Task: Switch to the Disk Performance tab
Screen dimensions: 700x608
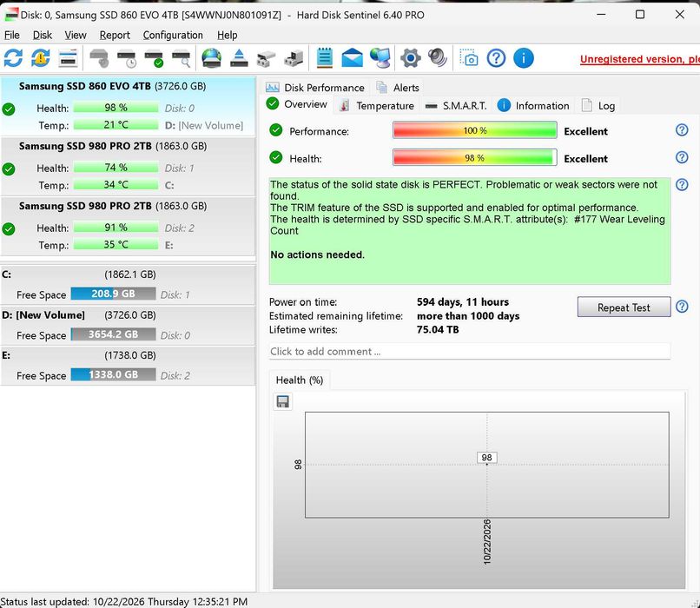Action: 315,88
